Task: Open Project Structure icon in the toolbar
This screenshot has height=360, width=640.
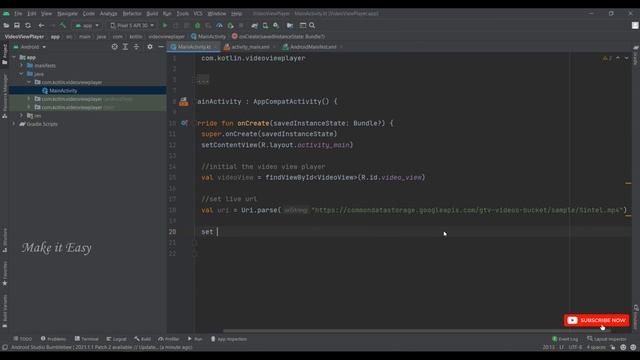Action: click(290, 25)
